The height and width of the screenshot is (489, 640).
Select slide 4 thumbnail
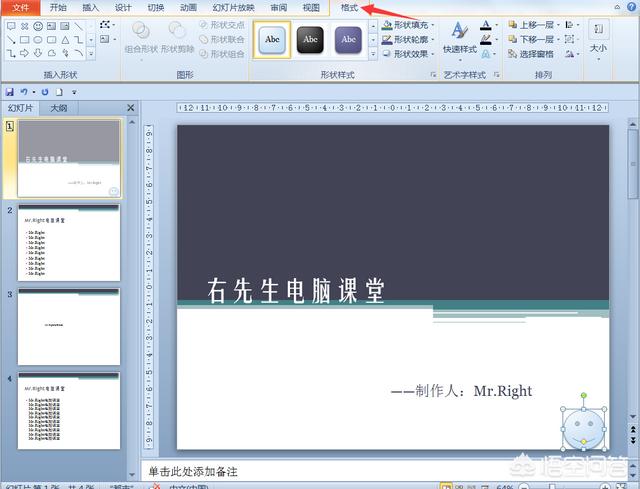[x=69, y=411]
